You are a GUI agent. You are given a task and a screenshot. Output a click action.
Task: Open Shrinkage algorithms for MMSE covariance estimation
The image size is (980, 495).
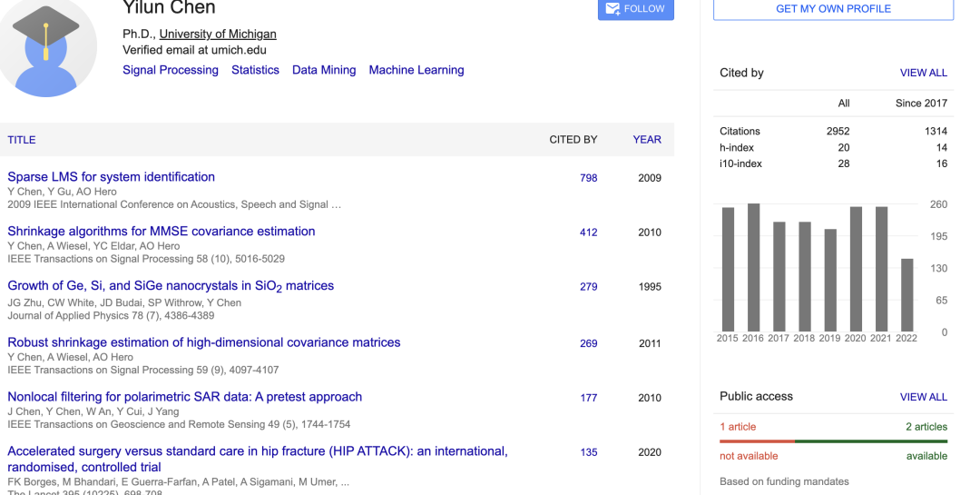point(162,232)
